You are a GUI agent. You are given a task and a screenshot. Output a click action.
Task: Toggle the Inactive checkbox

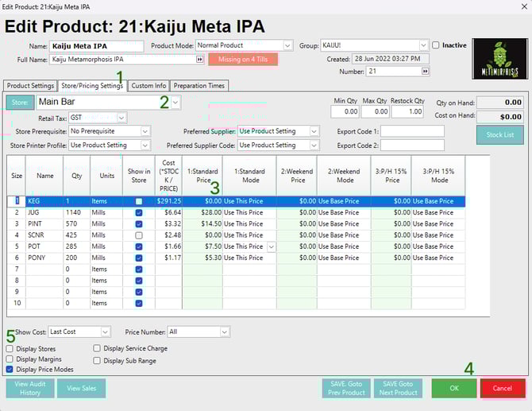pos(435,45)
